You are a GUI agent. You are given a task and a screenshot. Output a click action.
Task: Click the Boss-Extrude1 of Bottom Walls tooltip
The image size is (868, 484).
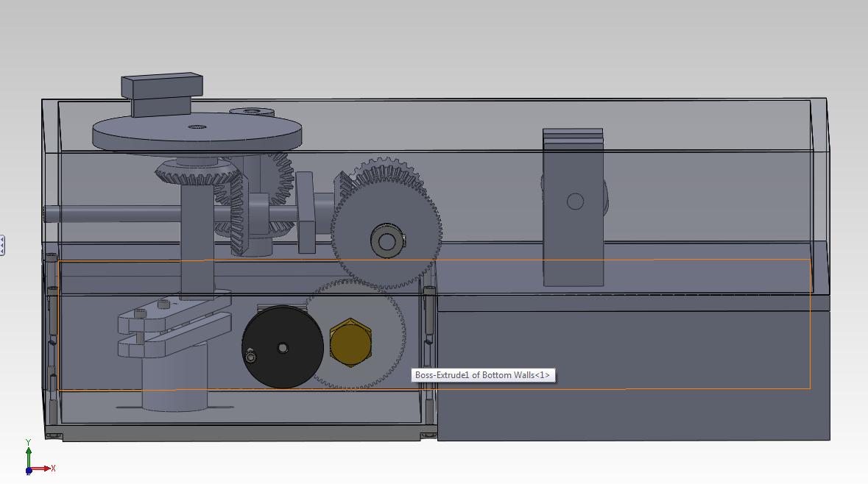[x=483, y=375]
